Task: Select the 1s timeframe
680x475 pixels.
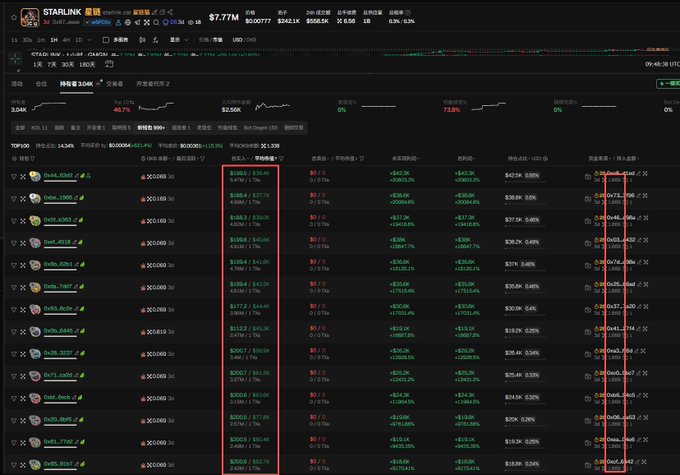Action: 14,40
